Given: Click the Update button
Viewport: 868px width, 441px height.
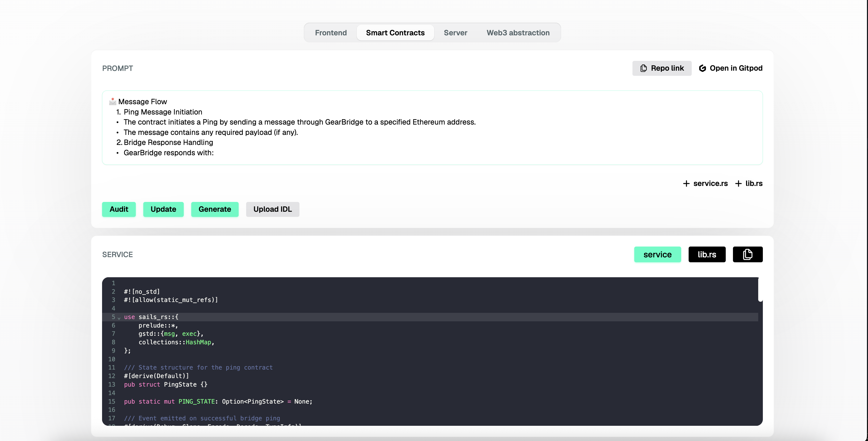Looking at the screenshot, I should coord(163,209).
